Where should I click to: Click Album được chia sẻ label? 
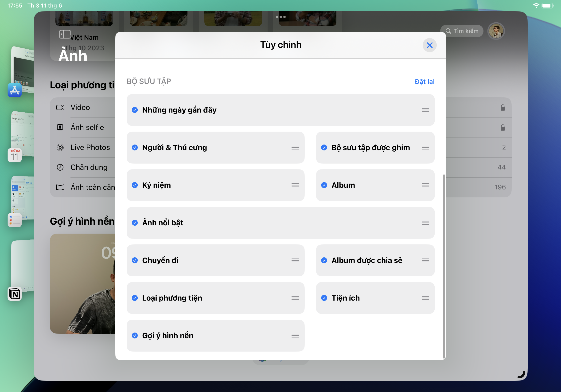point(367,261)
